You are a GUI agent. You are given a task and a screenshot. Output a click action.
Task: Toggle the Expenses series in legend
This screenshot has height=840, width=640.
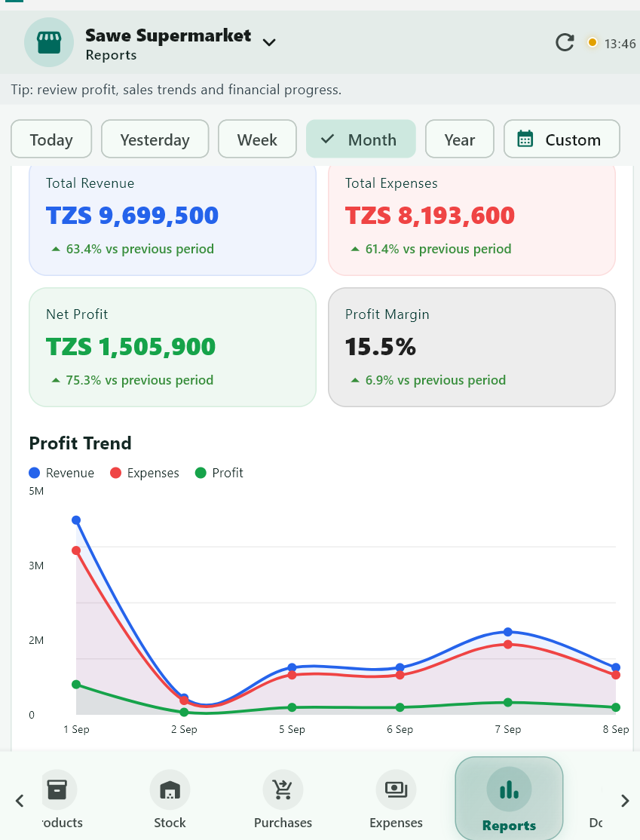[144, 473]
